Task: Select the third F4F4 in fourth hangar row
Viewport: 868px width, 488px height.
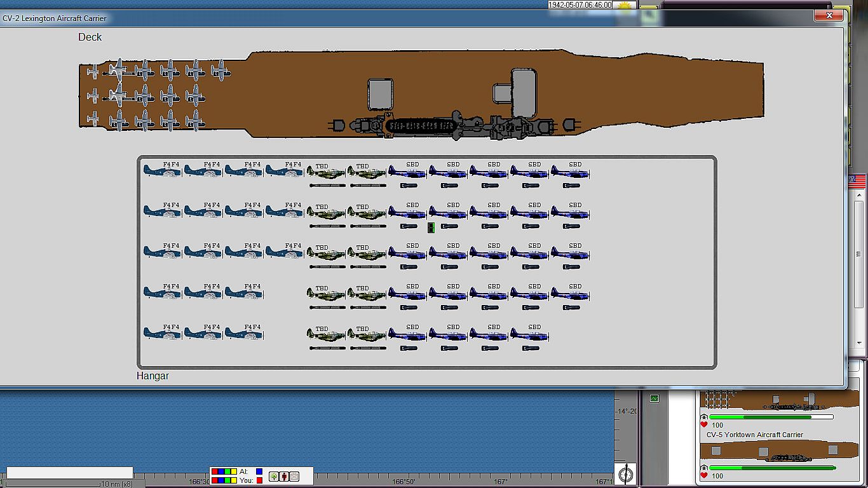Action: coord(244,292)
